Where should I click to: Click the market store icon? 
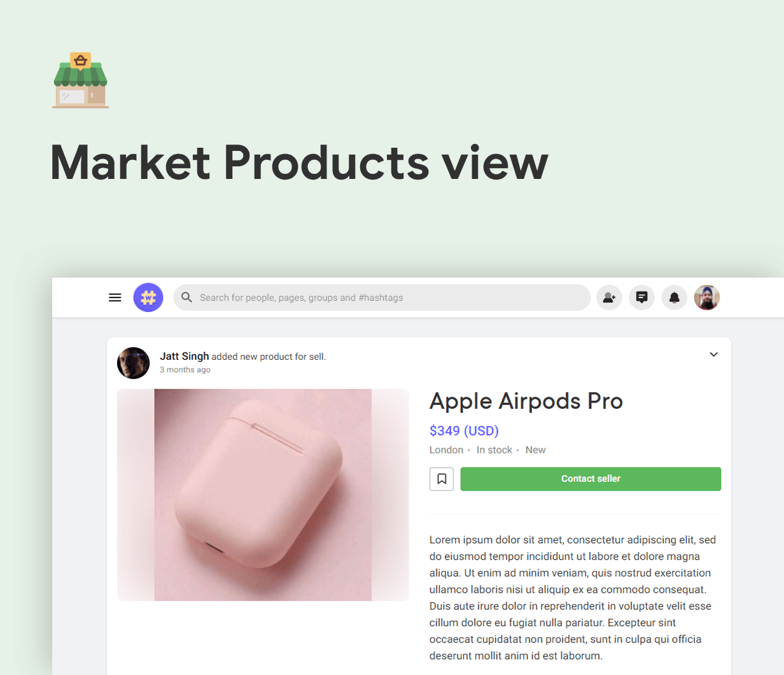pyautogui.click(x=80, y=80)
